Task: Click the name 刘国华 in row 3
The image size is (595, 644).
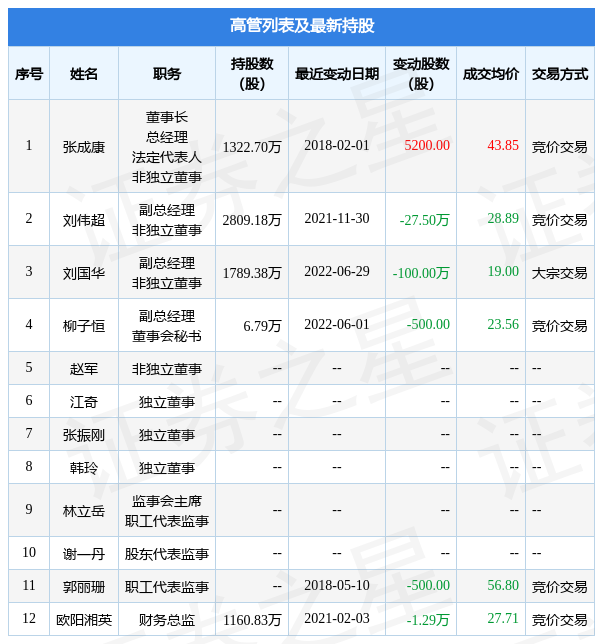Action: pyautogui.click(x=84, y=273)
